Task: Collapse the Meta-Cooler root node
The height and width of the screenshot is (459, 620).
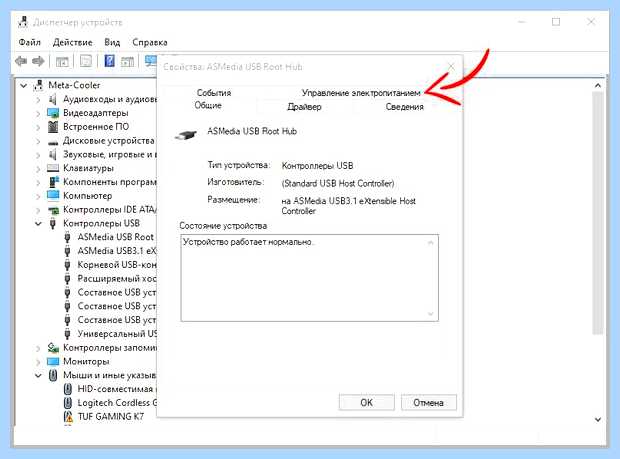Action: 24,85
